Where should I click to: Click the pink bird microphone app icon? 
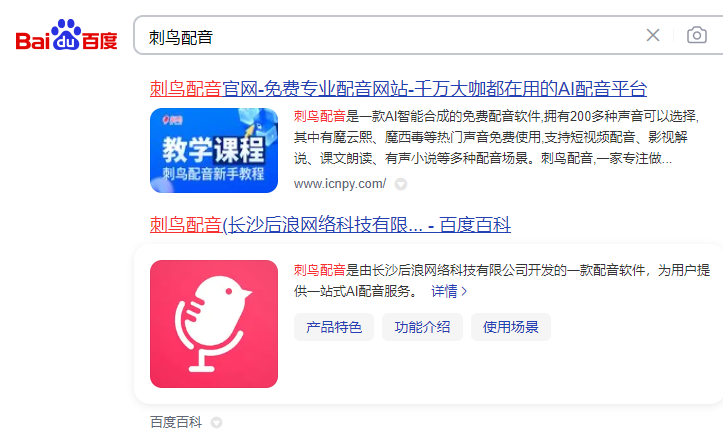214,324
